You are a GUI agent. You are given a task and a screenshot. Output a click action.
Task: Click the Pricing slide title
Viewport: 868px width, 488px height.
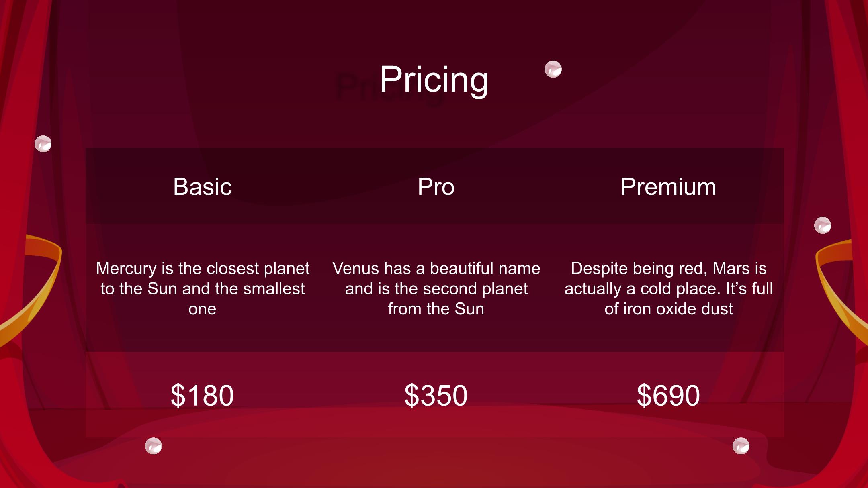434,80
